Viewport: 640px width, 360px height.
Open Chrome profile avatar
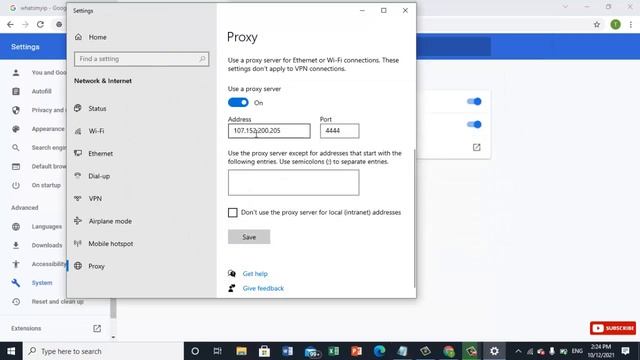[616, 24]
